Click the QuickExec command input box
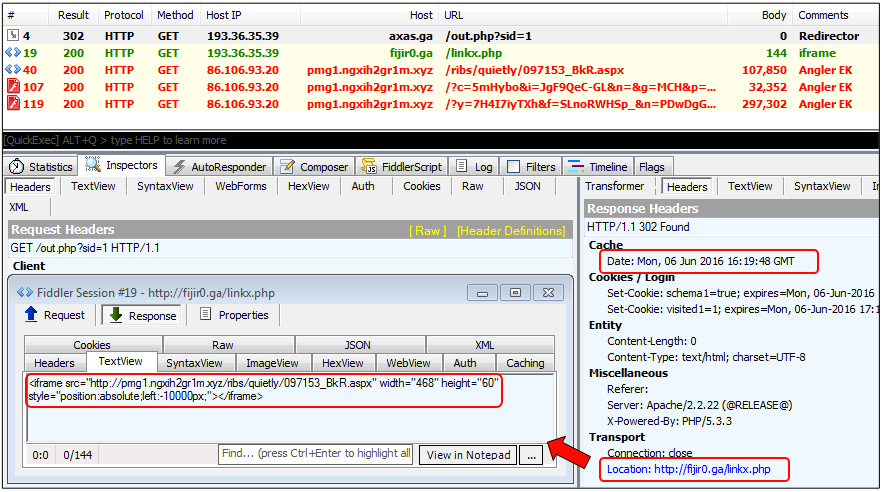 pos(290,140)
